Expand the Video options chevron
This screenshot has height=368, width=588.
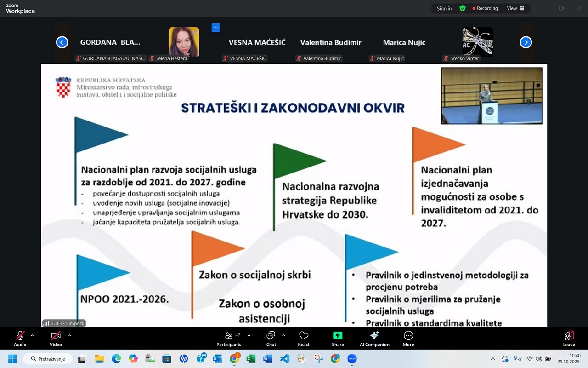(x=70, y=335)
